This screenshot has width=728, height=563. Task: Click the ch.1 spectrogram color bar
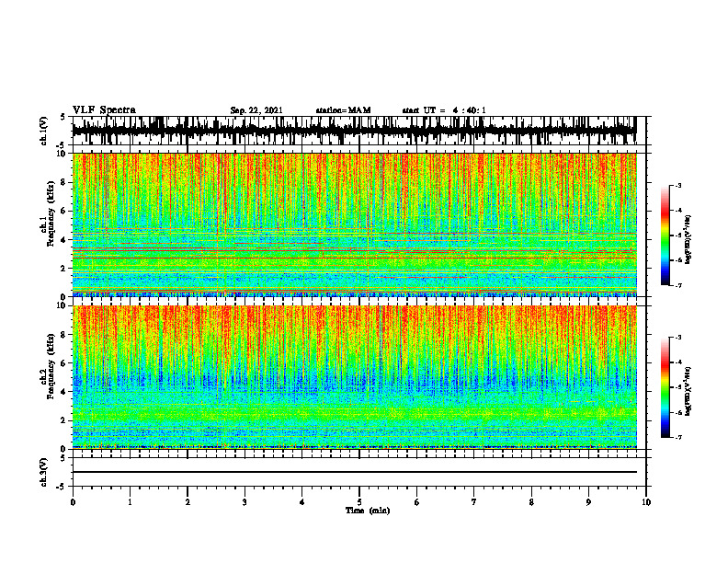point(665,236)
